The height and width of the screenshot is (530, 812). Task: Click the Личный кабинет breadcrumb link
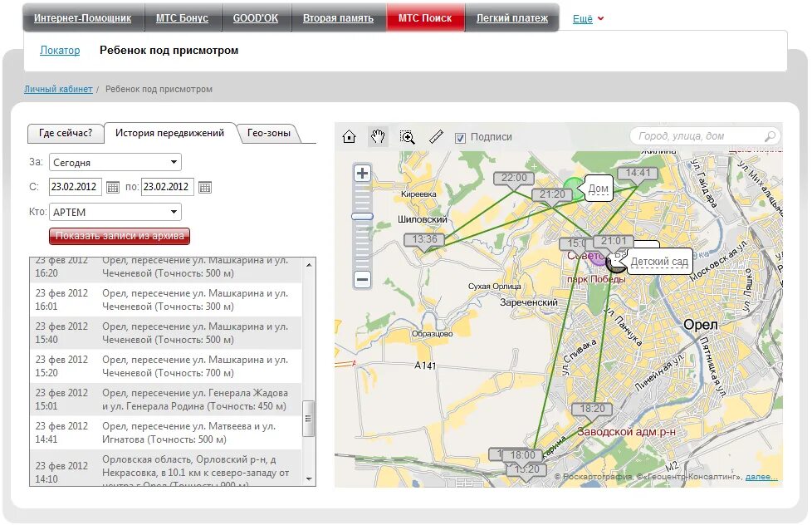pyautogui.click(x=58, y=89)
